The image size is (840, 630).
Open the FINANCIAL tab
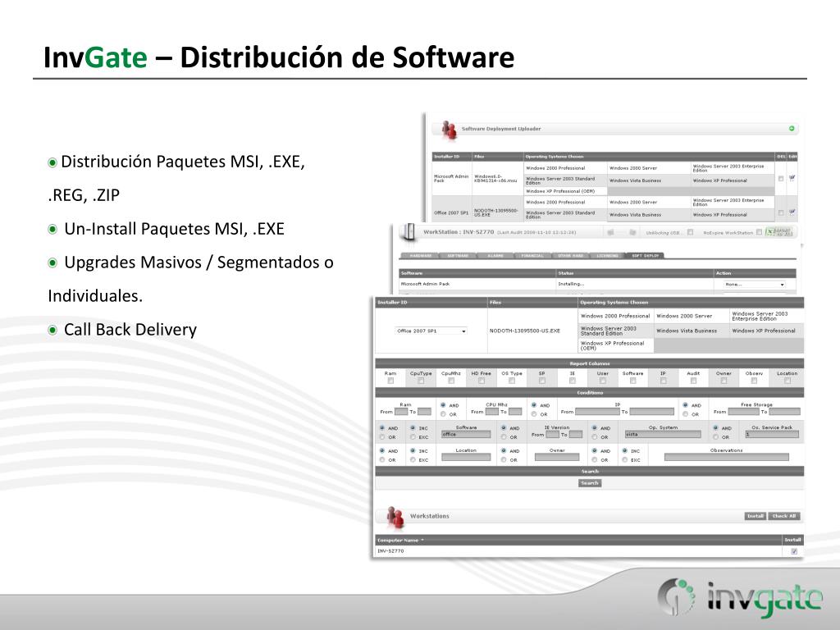click(x=532, y=256)
